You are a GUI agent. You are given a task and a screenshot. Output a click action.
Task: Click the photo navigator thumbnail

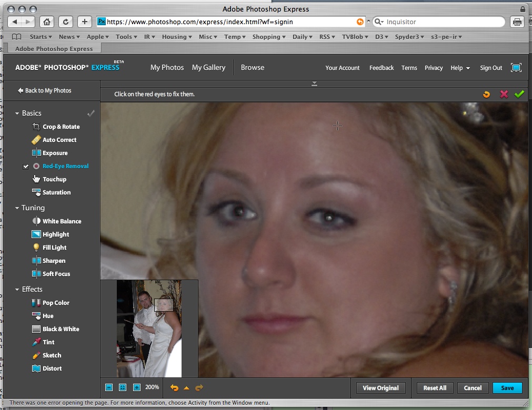(149, 329)
